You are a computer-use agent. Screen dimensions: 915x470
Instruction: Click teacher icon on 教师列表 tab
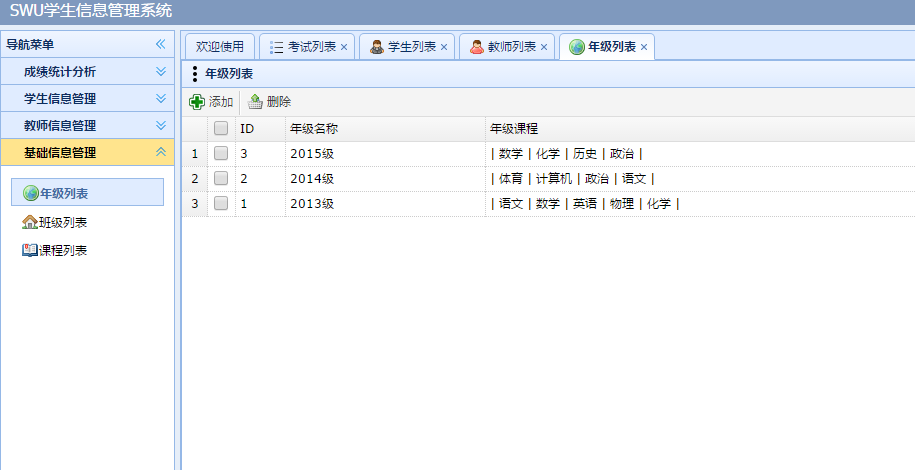click(477, 47)
